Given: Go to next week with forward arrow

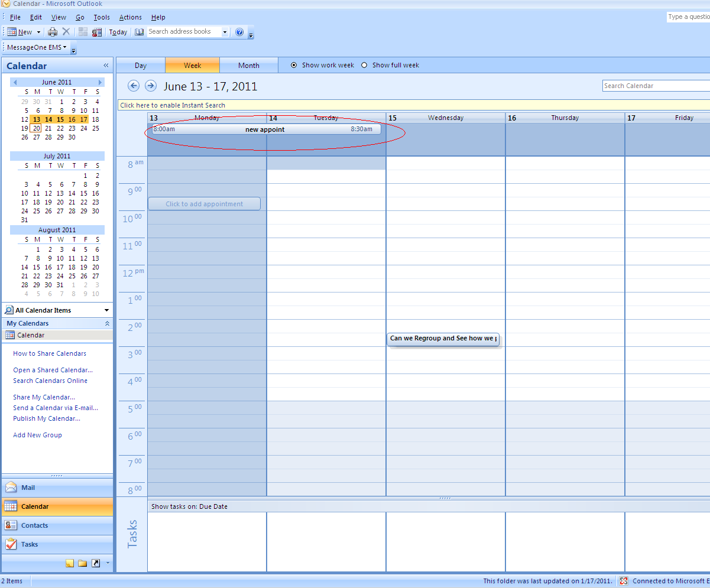Looking at the screenshot, I should pos(151,86).
